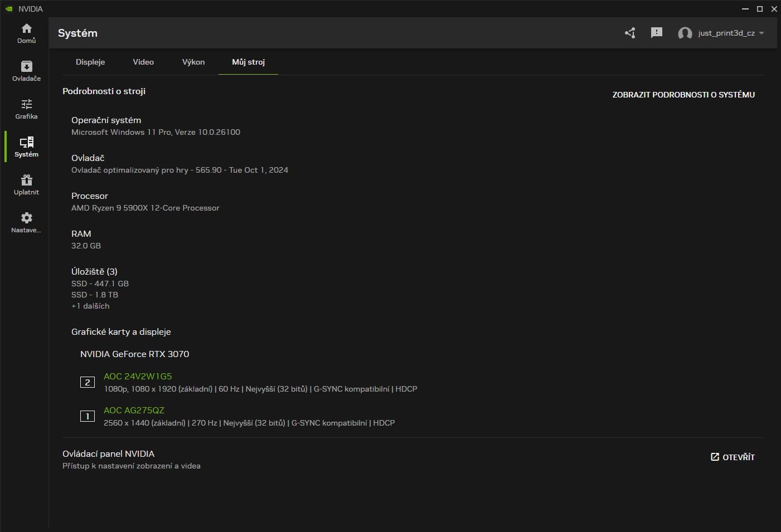781x532 pixels.
Task: Expand the '+1 dalších' storage entry
Action: (x=90, y=306)
